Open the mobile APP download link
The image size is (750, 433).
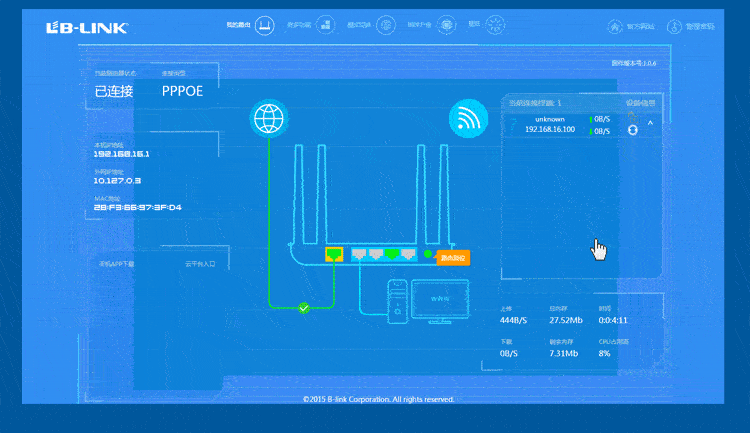116,264
